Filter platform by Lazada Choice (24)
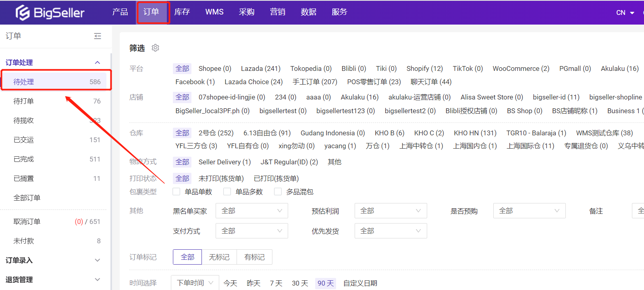The width and height of the screenshot is (644, 290). click(x=254, y=82)
